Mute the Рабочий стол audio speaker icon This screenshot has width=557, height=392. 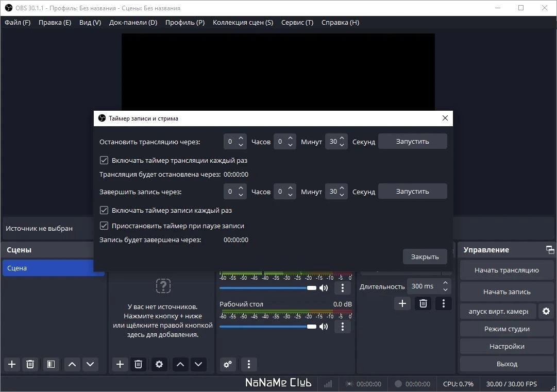324,327
